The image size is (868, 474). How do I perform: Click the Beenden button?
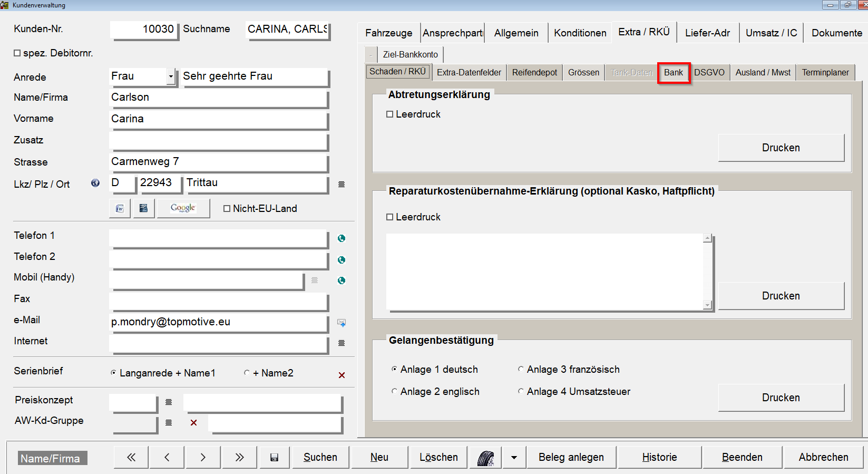point(742,457)
